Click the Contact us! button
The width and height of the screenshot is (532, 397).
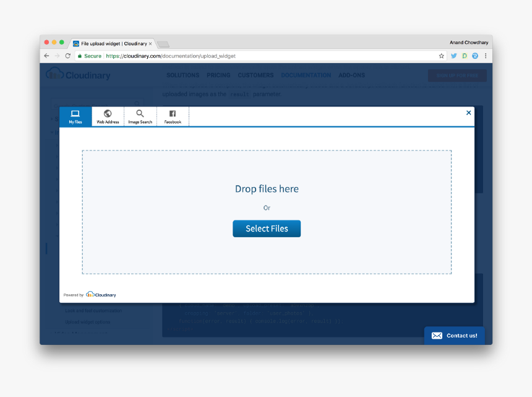pyautogui.click(x=454, y=336)
